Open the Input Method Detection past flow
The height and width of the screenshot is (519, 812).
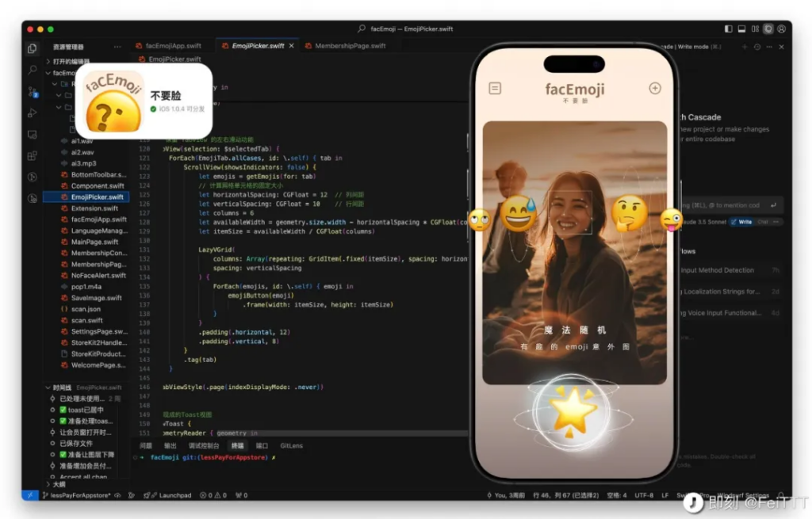[x=730, y=270]
